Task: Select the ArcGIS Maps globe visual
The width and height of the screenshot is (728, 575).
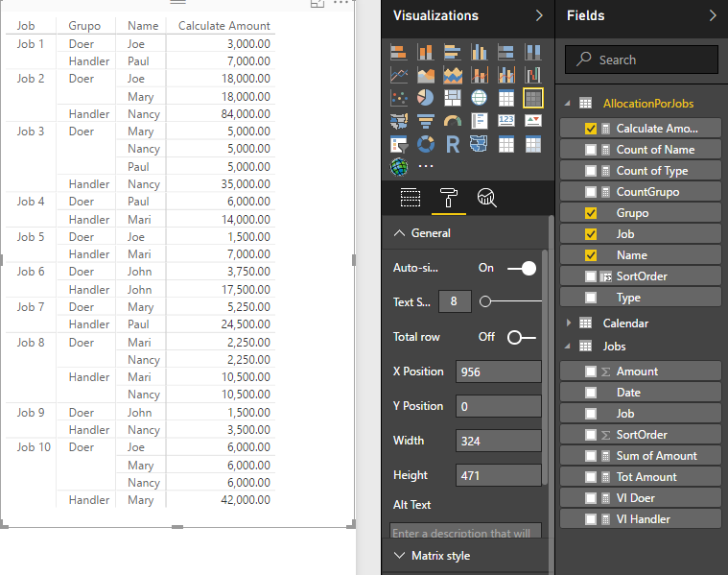Action: [x=399, y=167]
